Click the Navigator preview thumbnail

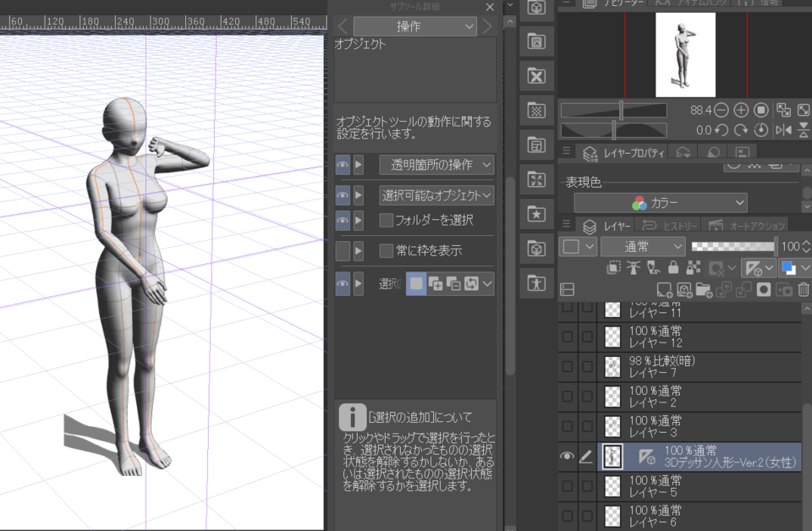(x=685, y=55)
